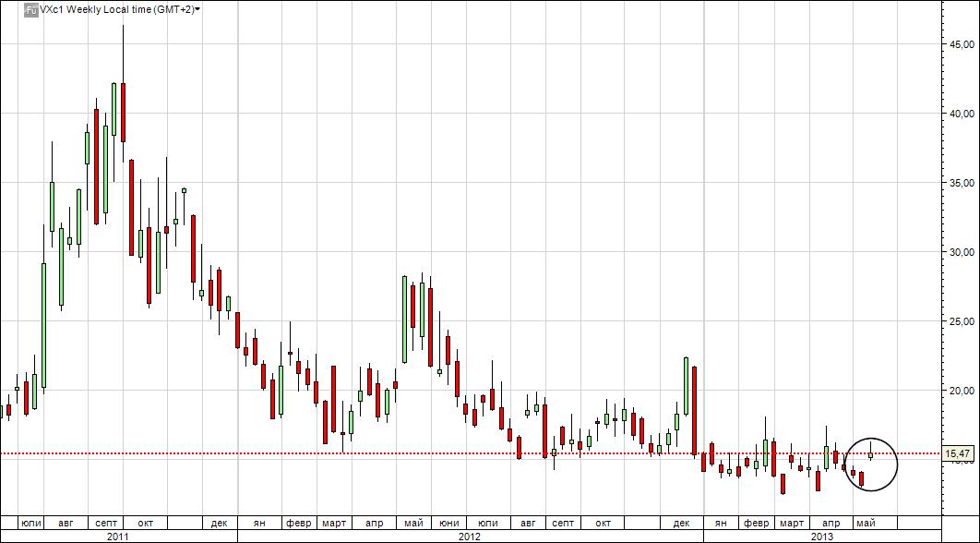Click the юни month label

(x=448, y=523)
